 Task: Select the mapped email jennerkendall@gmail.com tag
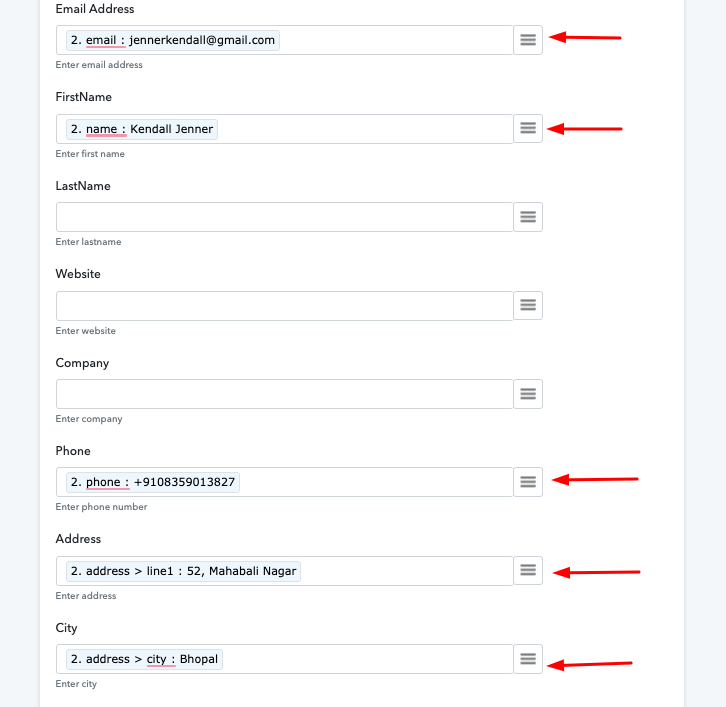pyautogui.click(x=172, y=40)
